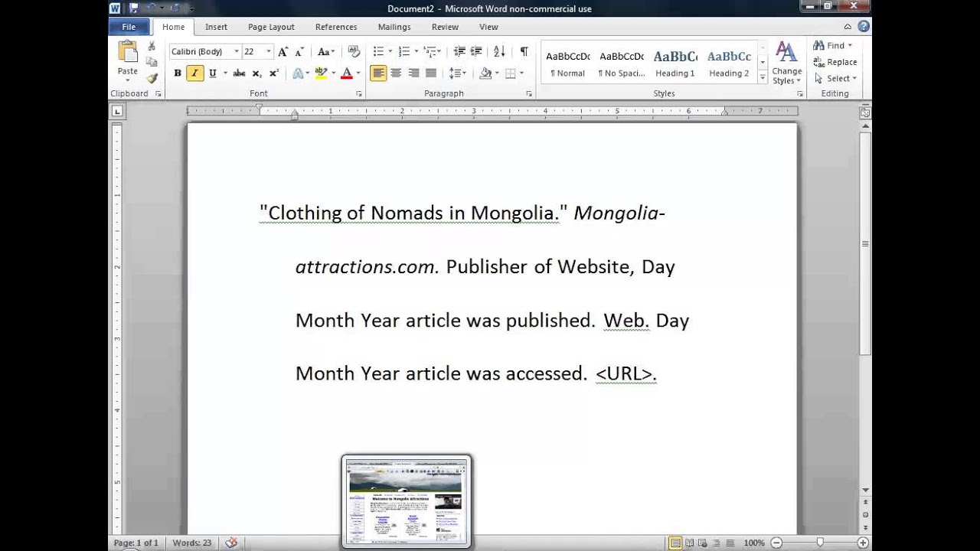Click the Replace button in Editing

[x=835, y=62]
